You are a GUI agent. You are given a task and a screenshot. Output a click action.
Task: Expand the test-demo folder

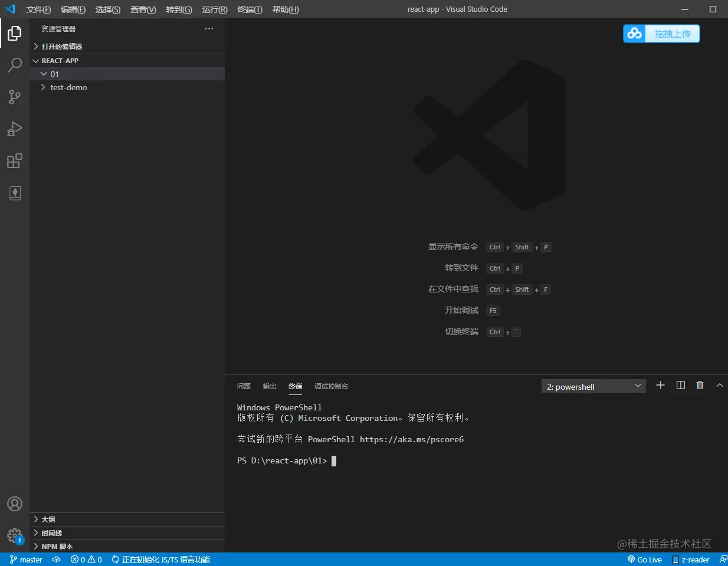click(x=127, y=87)
